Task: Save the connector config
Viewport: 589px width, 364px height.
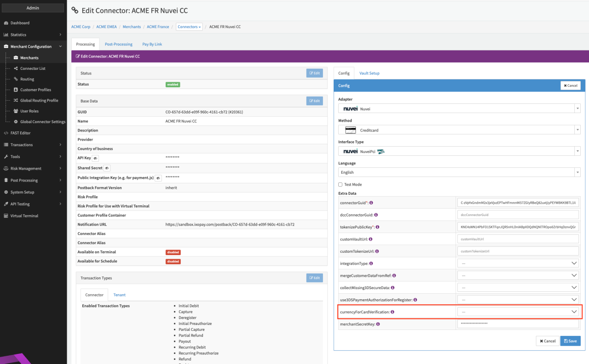Action: point(570,341)
